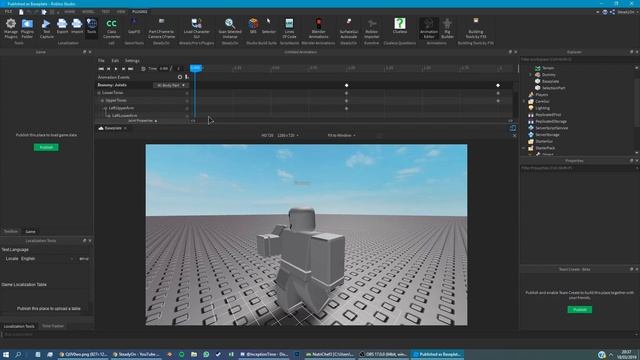This screenshot has height=360, width=640.
Task: Open the 1280x720 resolution dropdown
Action: click(x=288, y=135)
